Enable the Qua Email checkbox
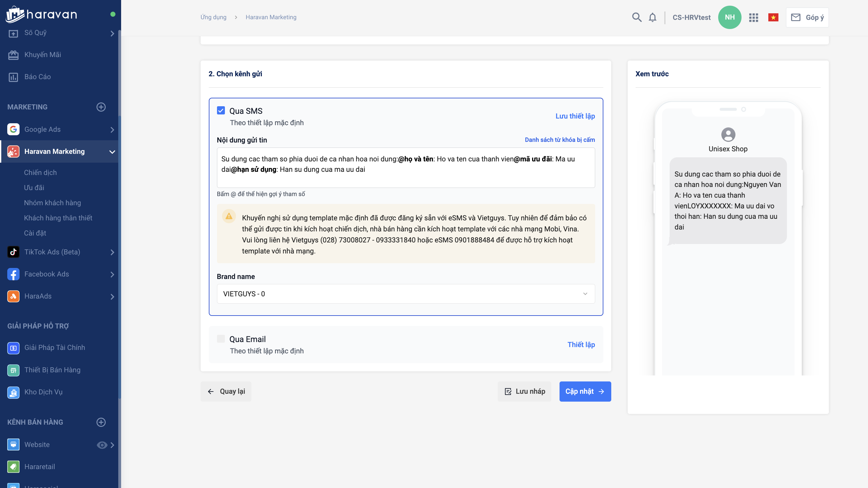Viewport: 868px width, 488px height. [x=221, y=339]
